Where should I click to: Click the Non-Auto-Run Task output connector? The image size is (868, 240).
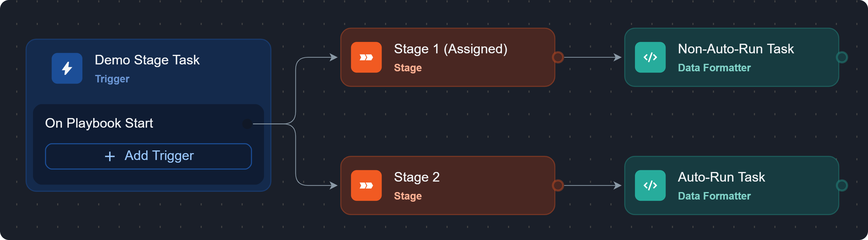point(841,57)
